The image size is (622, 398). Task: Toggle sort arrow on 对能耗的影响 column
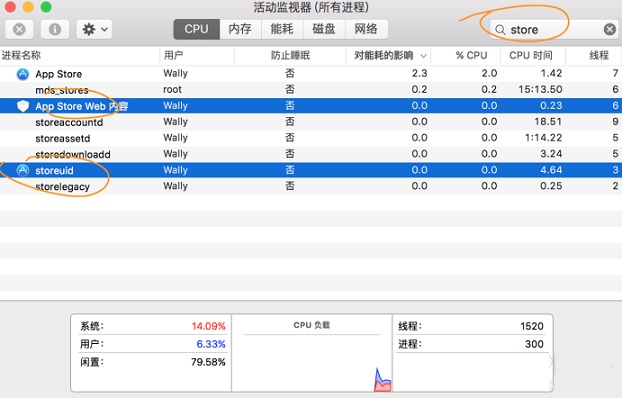423,56
